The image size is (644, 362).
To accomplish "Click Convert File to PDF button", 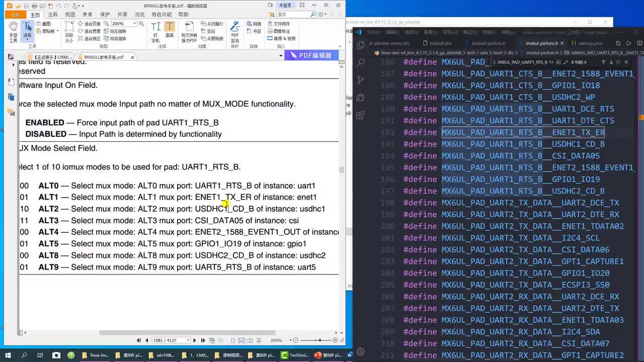I will pyautogui.click(x=189, y=32).
